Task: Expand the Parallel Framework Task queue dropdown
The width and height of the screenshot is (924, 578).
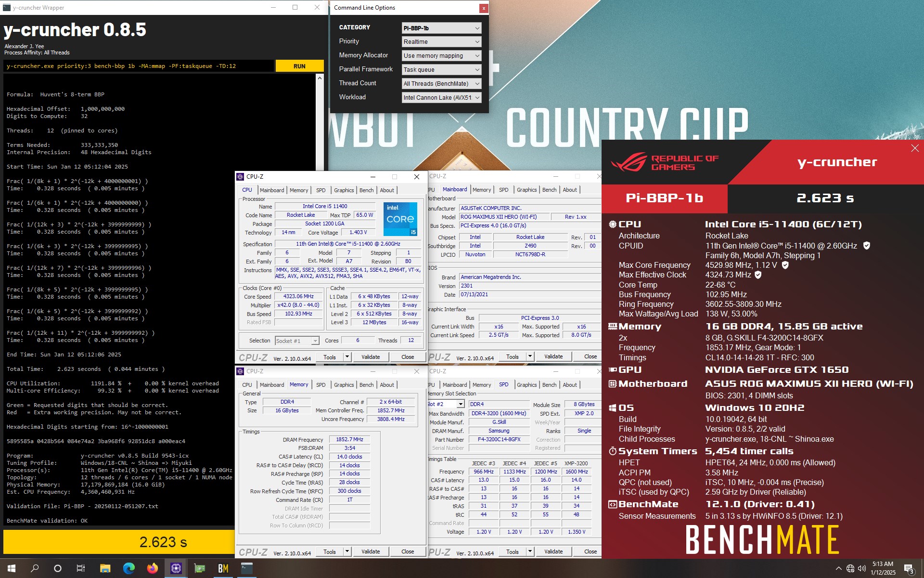Action: point(441,70)
